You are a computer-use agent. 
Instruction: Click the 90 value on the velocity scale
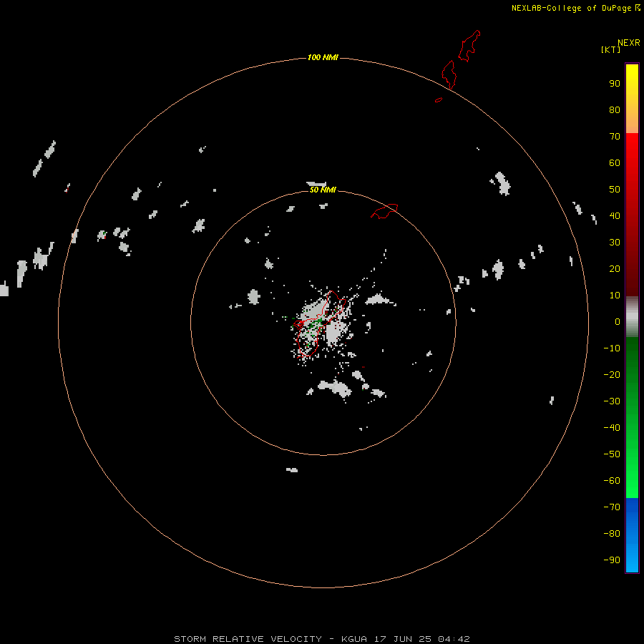[615, 84]
